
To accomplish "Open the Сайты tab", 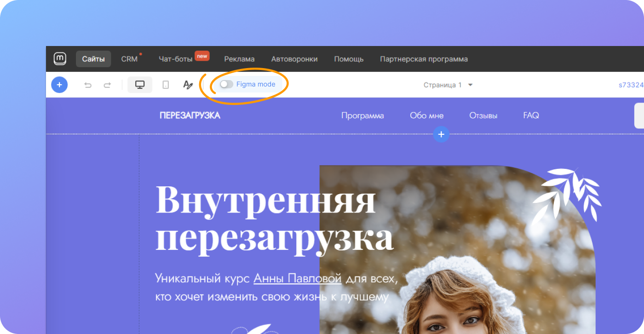I will pyautogui.click(x=93, y=59).
